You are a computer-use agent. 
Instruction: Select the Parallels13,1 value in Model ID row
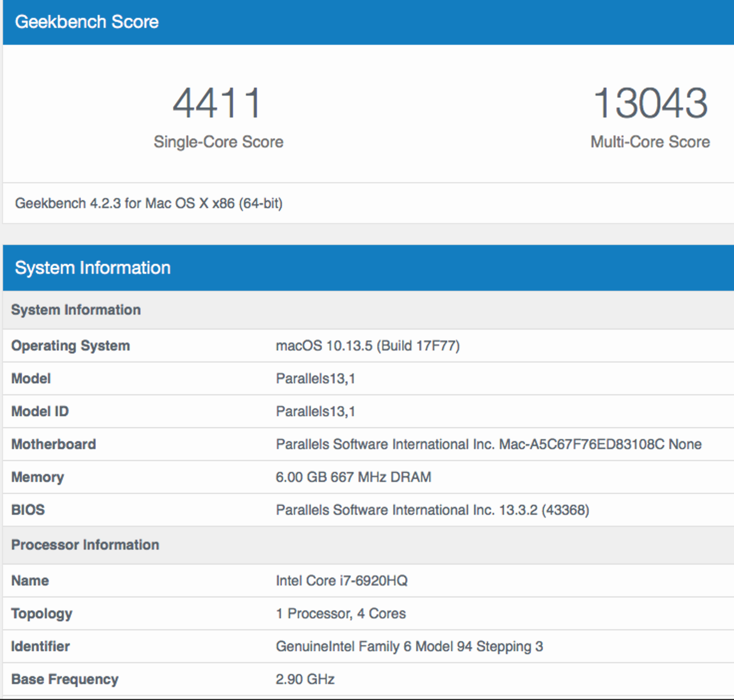pyautogui.click(x=315, y=411)
